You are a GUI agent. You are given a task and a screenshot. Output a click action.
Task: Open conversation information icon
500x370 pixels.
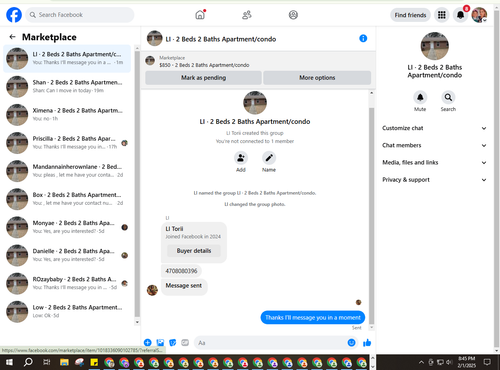pyautogui.click(x=363, y=38)
